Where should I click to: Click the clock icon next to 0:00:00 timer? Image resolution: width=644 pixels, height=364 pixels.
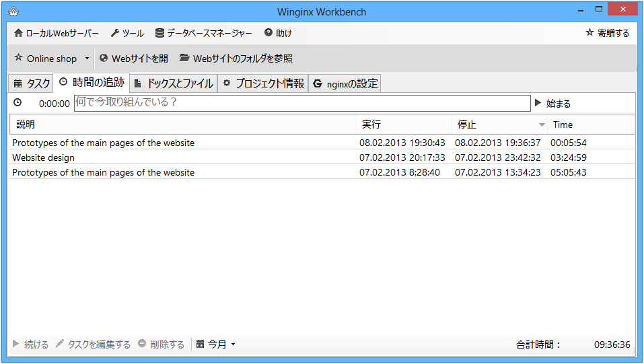click(x=17, y=102)
